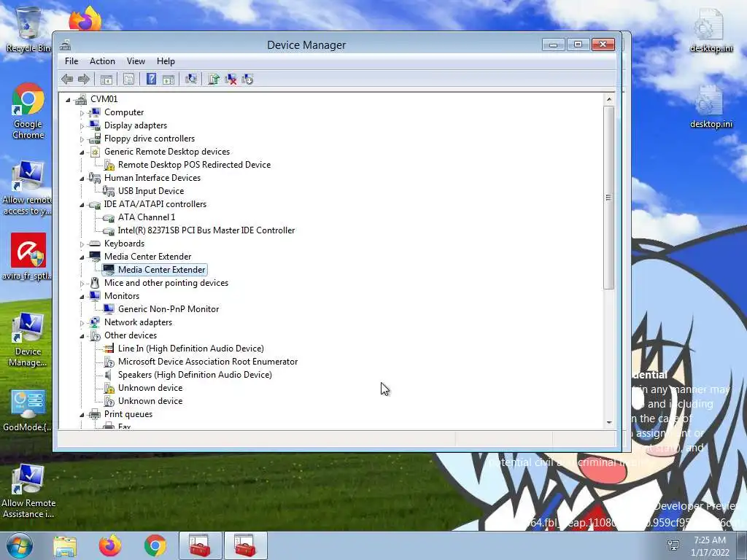Select the highlighted Media Center Extender device
The height and width of the screenshot is (560, 747).
coord(161,270)
